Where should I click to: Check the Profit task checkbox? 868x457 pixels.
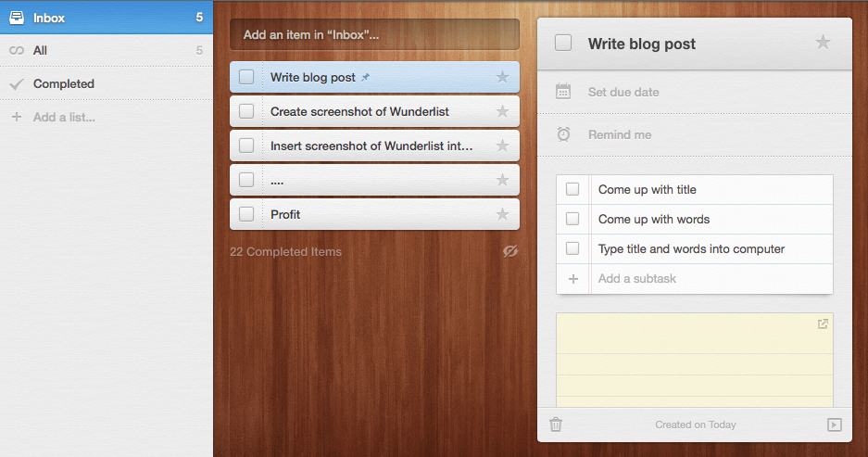point(246,214)
